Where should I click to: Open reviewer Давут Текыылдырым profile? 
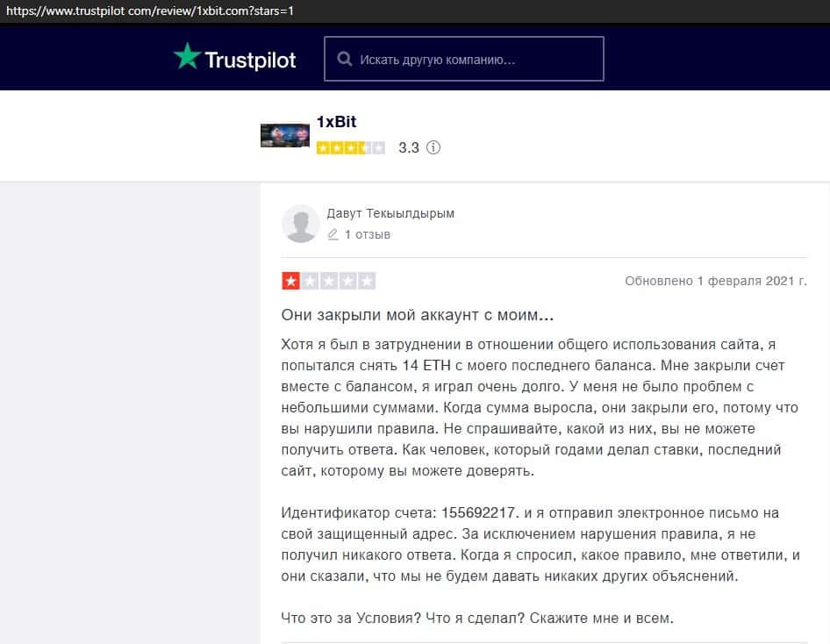(x=390, y=213)
